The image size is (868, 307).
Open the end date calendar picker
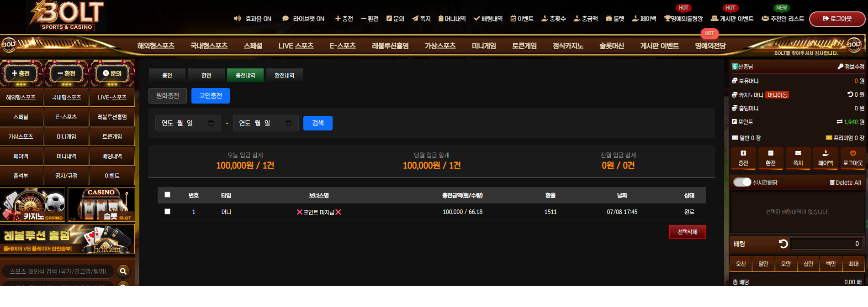[288, 123]
